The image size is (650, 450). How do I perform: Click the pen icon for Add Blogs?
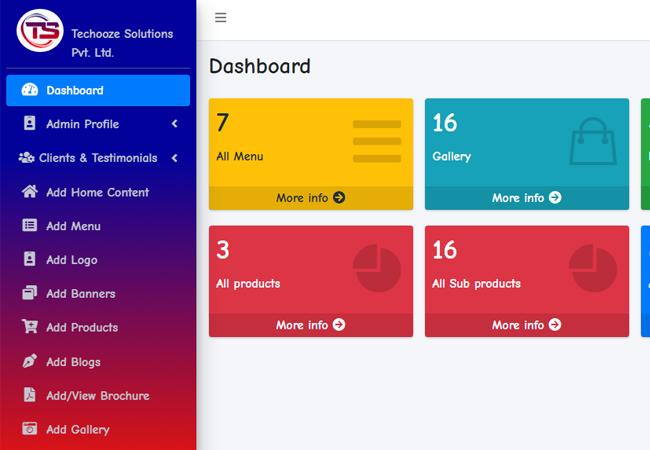pos(29,361)
